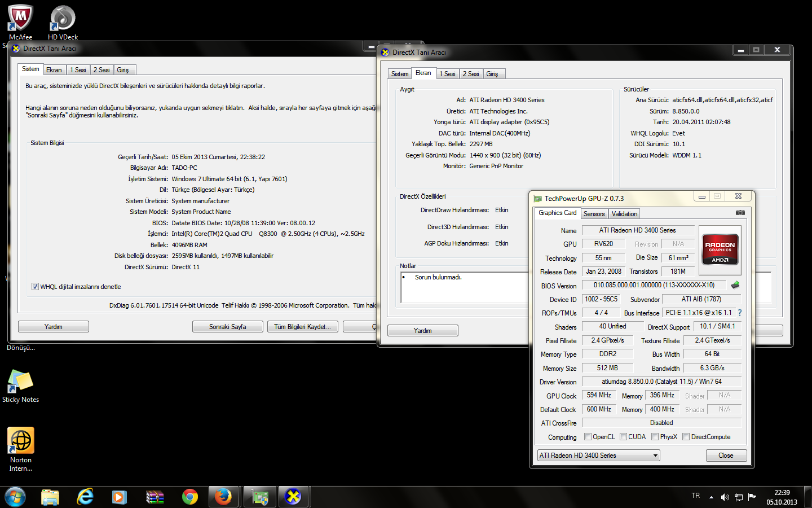Click the Sonraki Sayfa button
This screenshot has width=812, height=508.
click(x=228, y=327)
